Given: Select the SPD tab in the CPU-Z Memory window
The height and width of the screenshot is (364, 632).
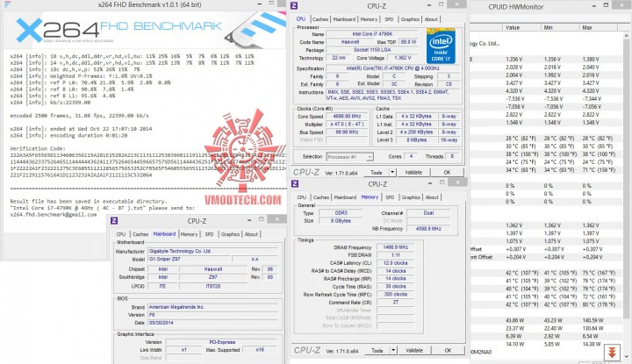Looking at the screenshot, I should click(x=390, y=197).
